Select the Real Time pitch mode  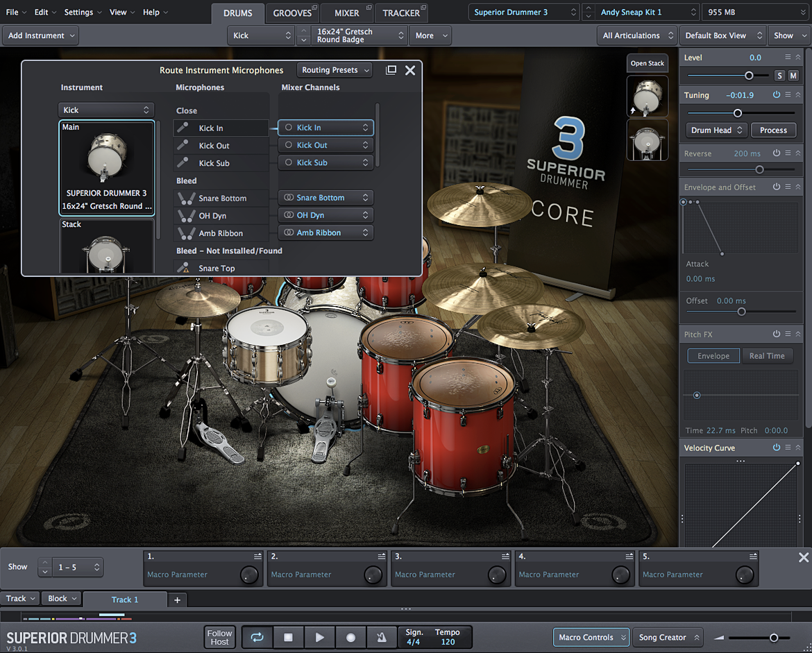click(x=766, y=356)
